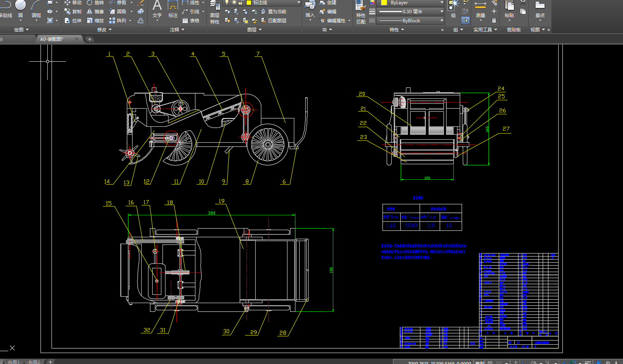Toggle Model (模型) space in status bar
The image size is (623, 364).
(480, 362)
